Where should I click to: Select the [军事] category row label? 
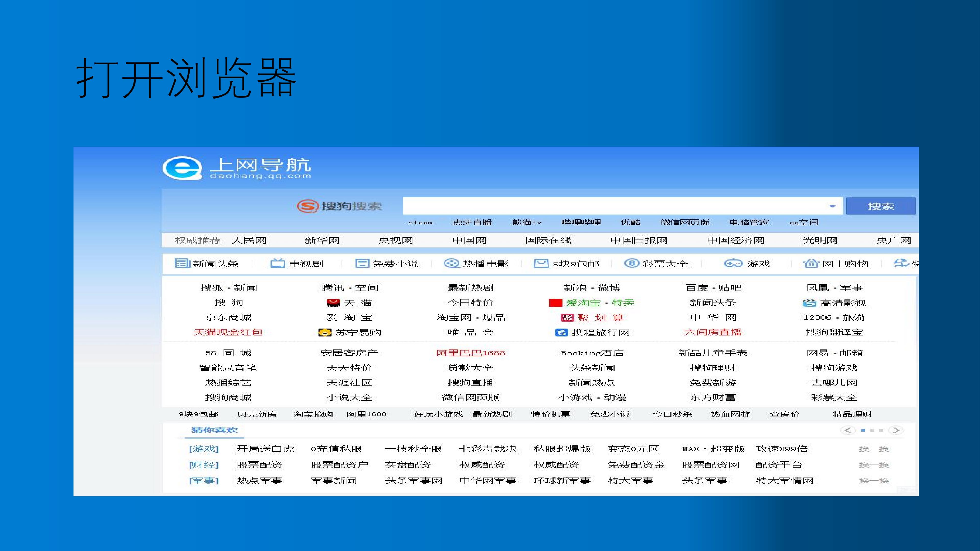tap(204, 481)
